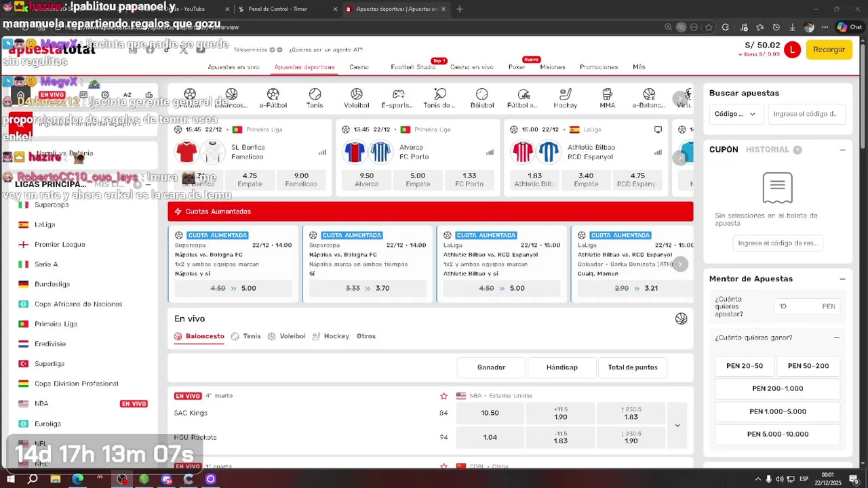Select the Hándicap market button

(562, 367)
